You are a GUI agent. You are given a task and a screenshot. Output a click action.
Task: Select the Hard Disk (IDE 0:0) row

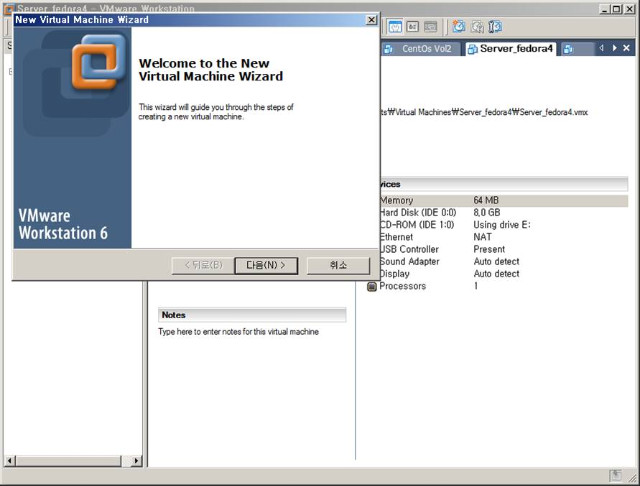pos(504,213)
